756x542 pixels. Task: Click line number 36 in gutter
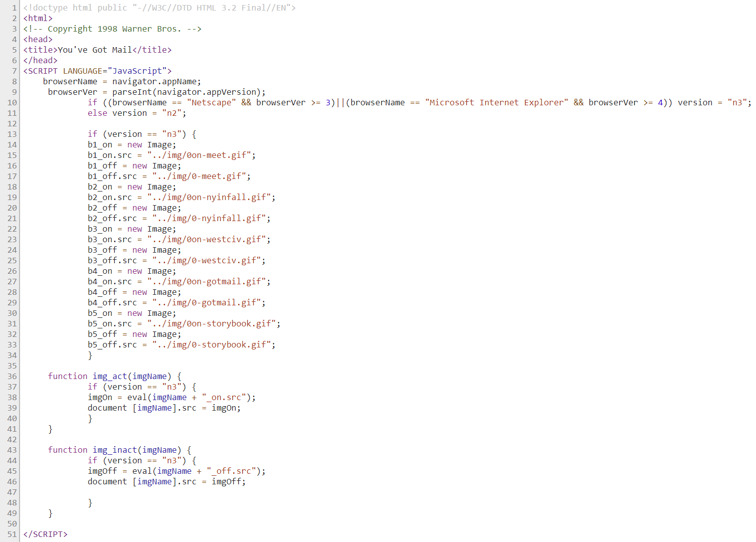[12, 376]
